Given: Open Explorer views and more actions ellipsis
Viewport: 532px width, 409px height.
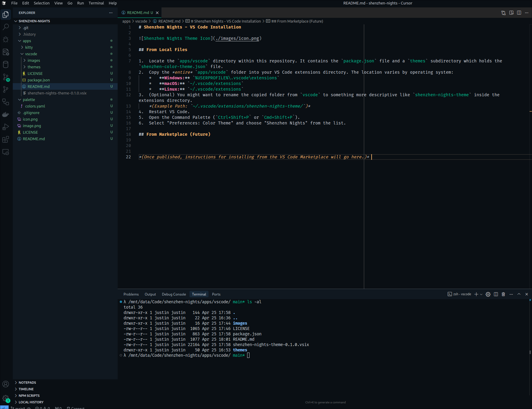Looking at the screenshot, I should click(x=111, y=13).
